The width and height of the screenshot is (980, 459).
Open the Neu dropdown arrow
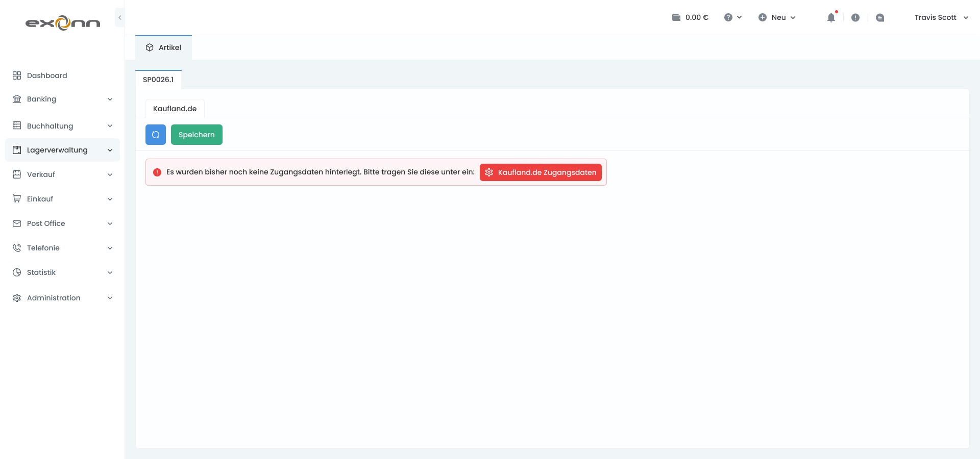(793, 17)
